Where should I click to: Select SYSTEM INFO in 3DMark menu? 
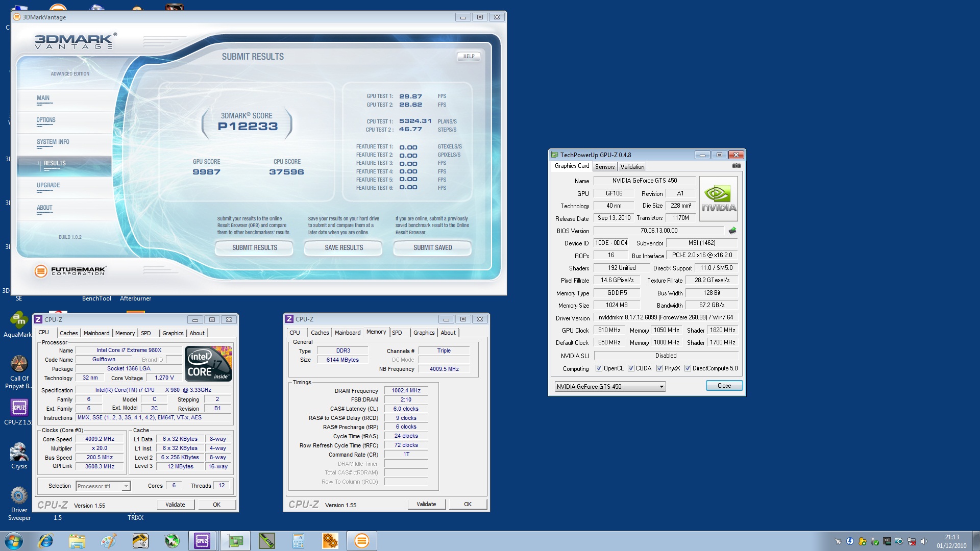coord(53,142)
